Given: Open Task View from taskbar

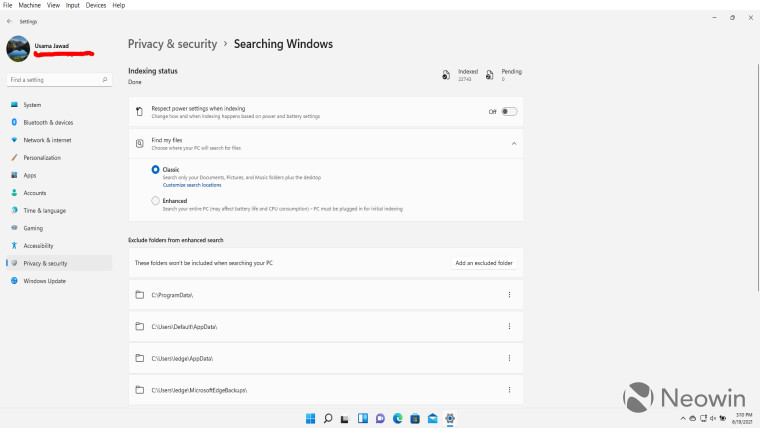Looking at the screenshot, I should [x=345, y=418].
